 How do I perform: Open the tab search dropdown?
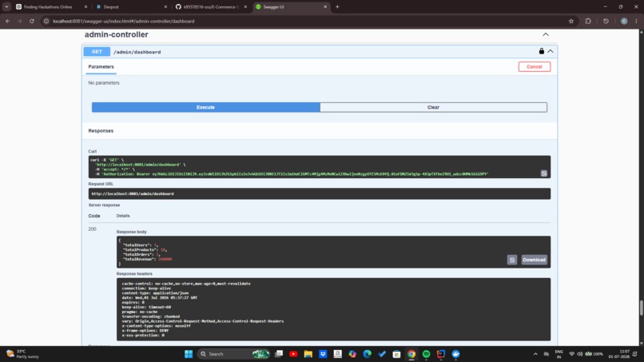tap(6, 7)
